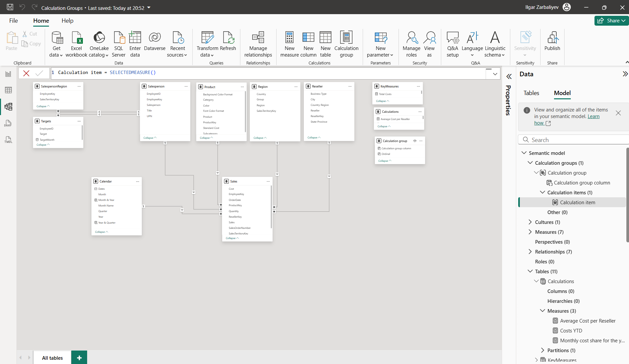Click the Get data icon
629x364 pixels.
click(57, 44)
